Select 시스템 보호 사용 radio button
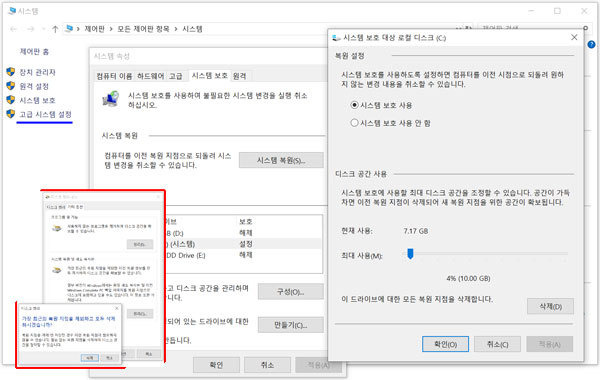 [354, 105]
